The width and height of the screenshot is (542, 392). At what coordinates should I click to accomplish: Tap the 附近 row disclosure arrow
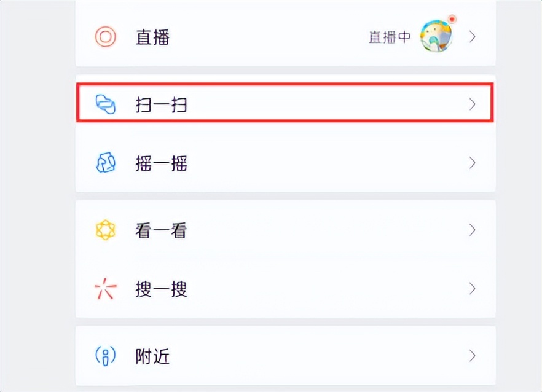[472, 355]
